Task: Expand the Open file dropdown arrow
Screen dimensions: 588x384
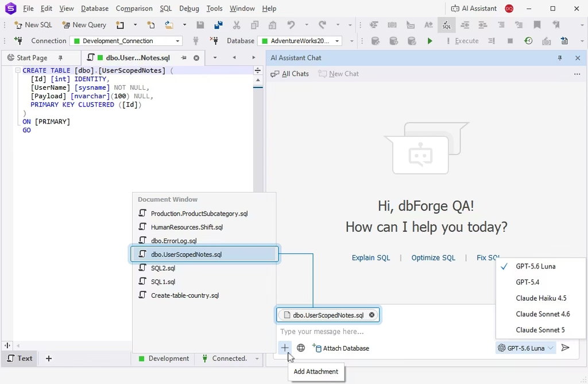Action: coord(184,25)
